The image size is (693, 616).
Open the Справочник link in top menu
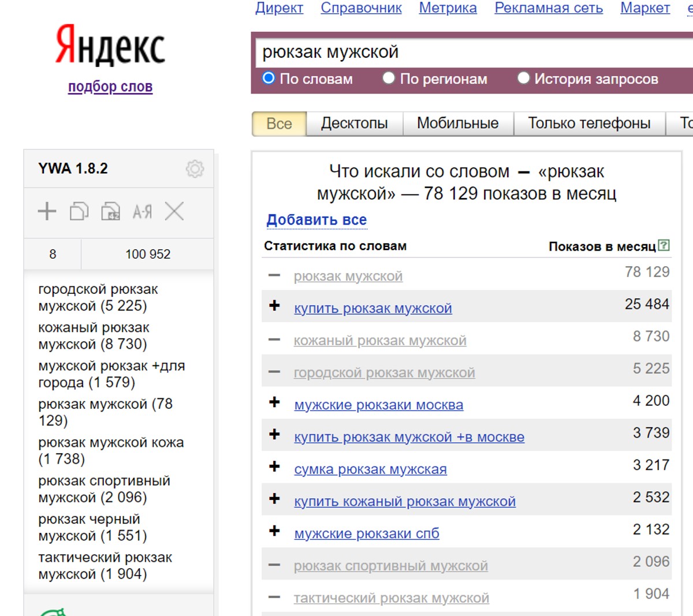pyautogui.click(x=361, y=8)
